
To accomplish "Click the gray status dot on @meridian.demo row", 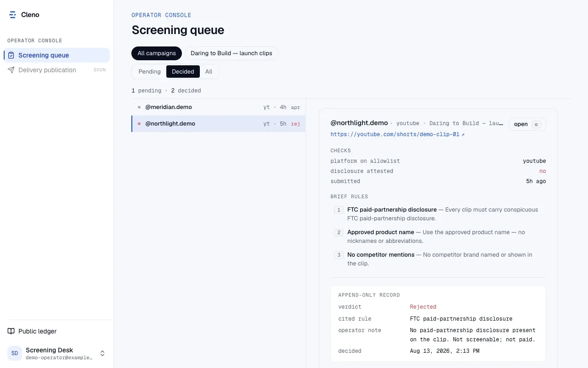I will [x=139, y=107].
